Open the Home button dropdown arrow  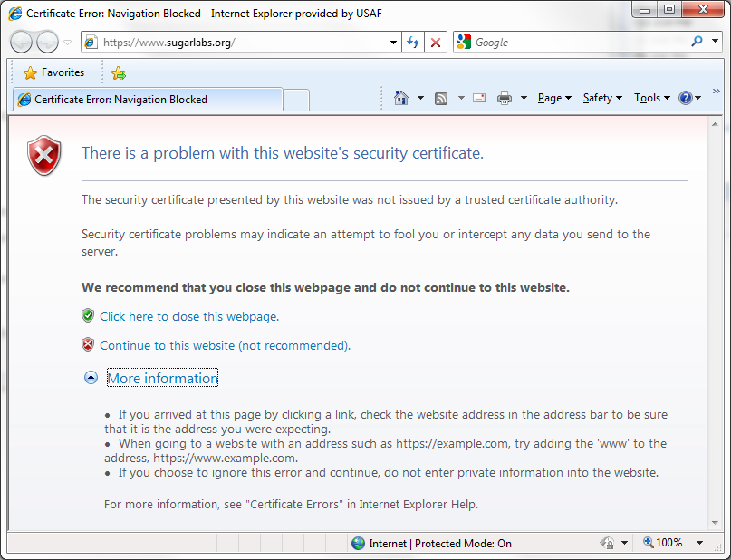(420, 98)
